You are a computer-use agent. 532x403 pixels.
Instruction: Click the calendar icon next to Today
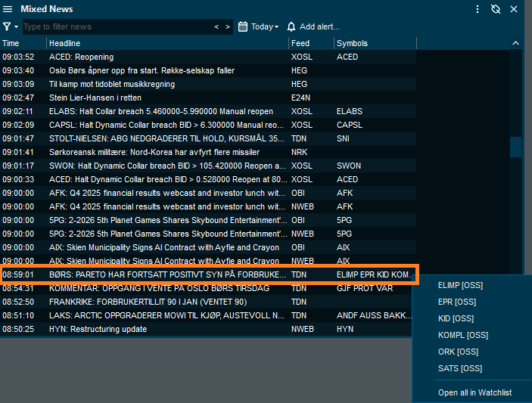[243, 26]
